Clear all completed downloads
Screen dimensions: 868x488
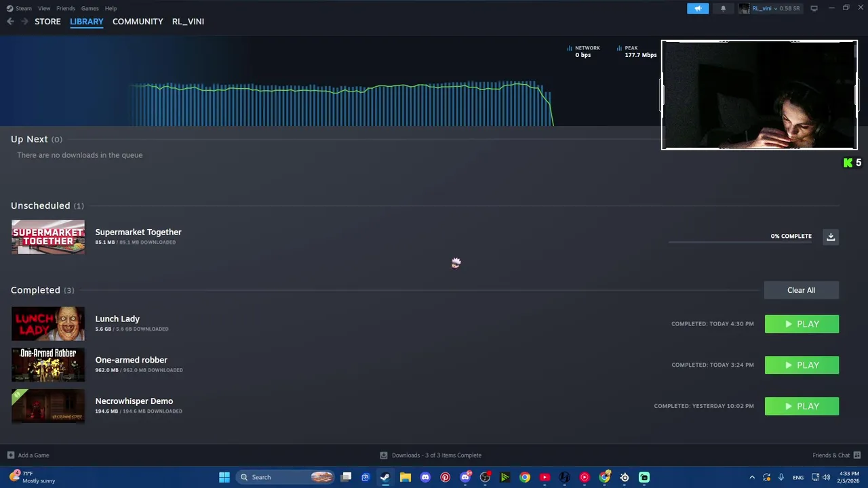click(801, 290)
